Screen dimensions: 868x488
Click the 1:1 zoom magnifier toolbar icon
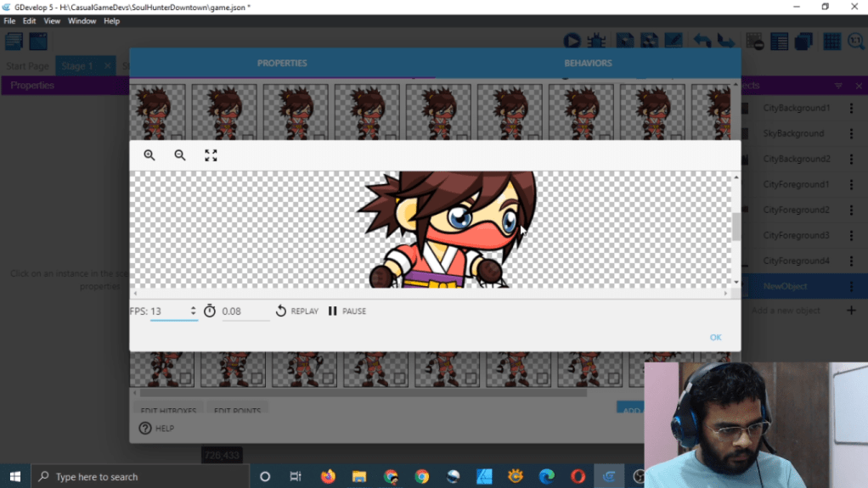click(856, 42)
